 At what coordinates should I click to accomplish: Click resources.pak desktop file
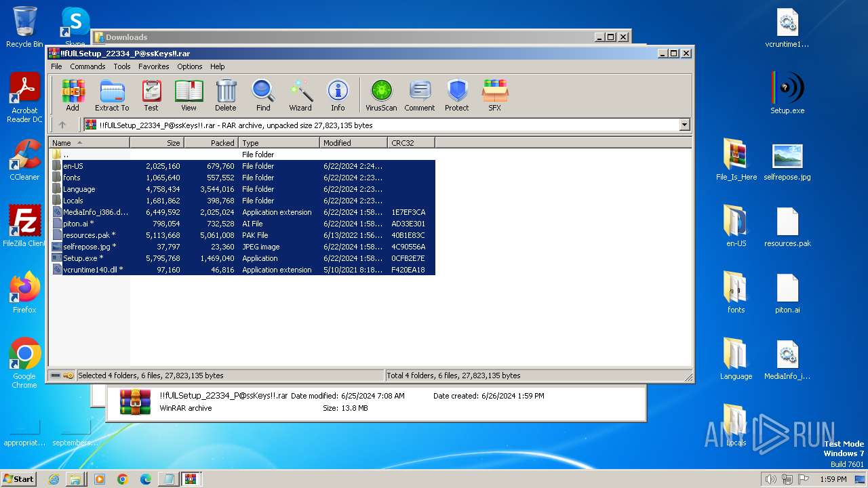click(x=787, y=226)
